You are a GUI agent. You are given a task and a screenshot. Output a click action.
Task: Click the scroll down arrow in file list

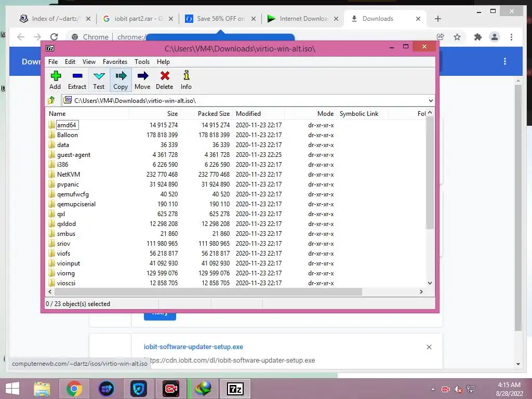[x=430, y=283]
